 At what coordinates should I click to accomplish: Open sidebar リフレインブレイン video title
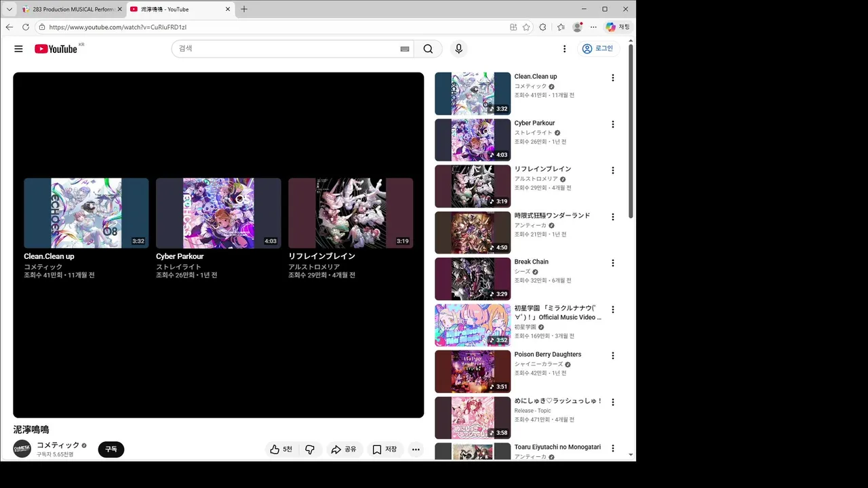click(542, 169)
